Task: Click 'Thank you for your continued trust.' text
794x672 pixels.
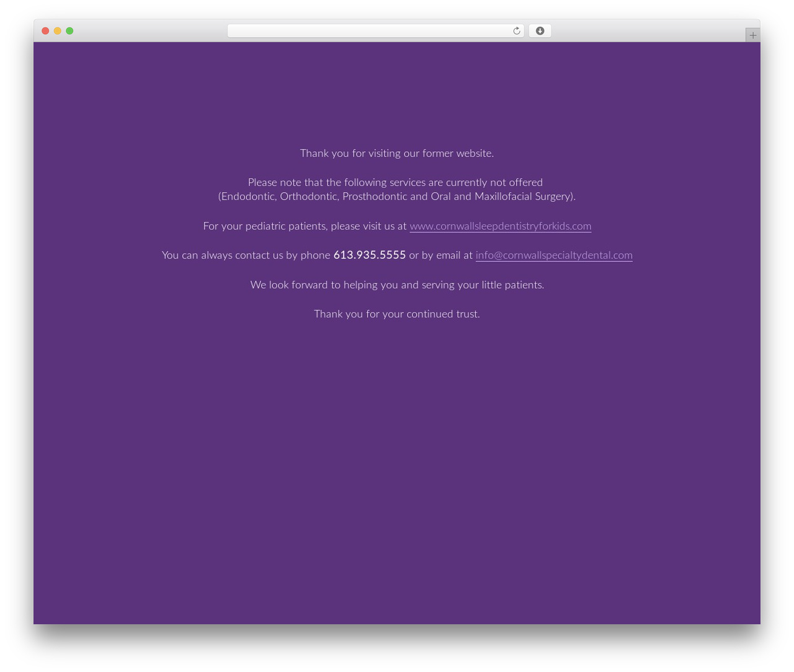Action: (x=397, y=314)
